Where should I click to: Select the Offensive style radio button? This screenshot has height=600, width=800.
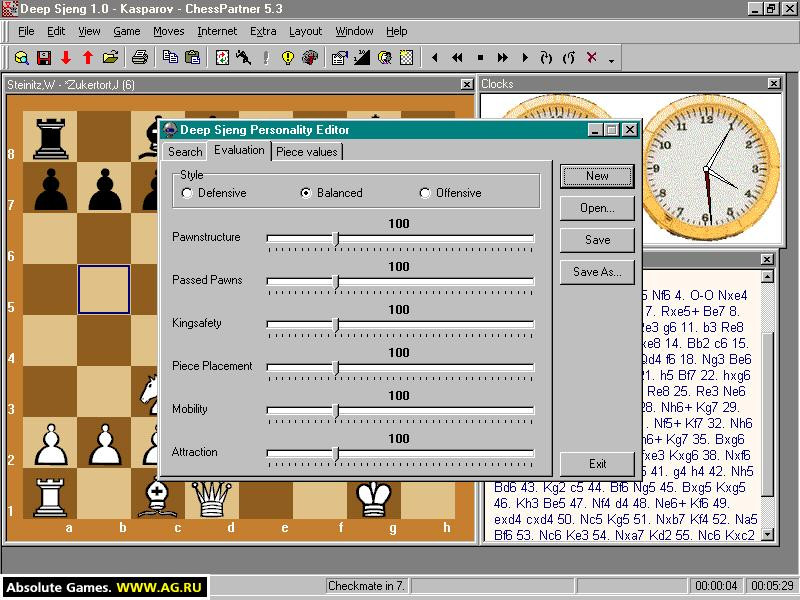(x=424, y=193)
